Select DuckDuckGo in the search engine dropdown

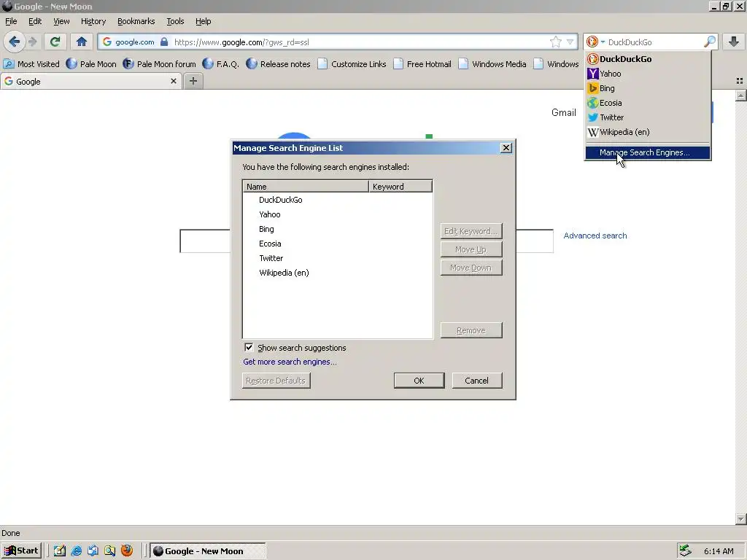click(x=648, y=59)
